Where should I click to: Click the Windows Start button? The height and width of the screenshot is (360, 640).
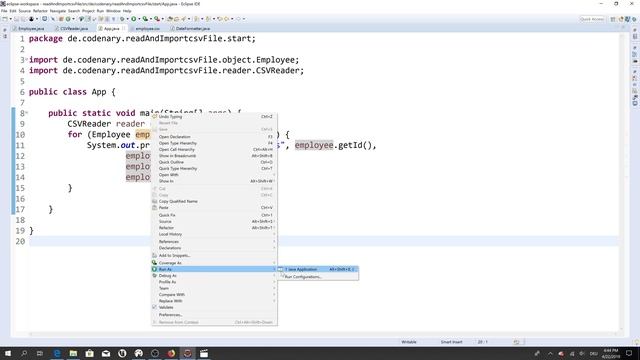(8, 353)
